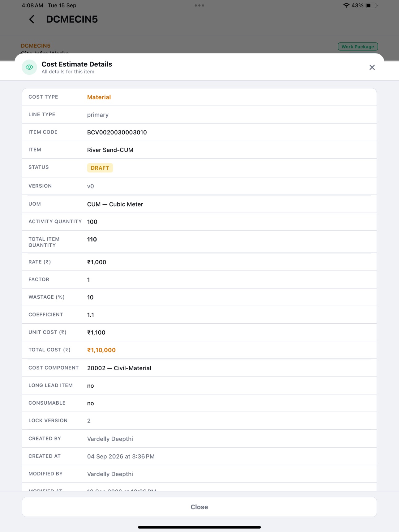Tap the UOM value CUM — Cubic Meter
Image resolution: width=399 pixels, height=532 pixels.
(115, 204)
